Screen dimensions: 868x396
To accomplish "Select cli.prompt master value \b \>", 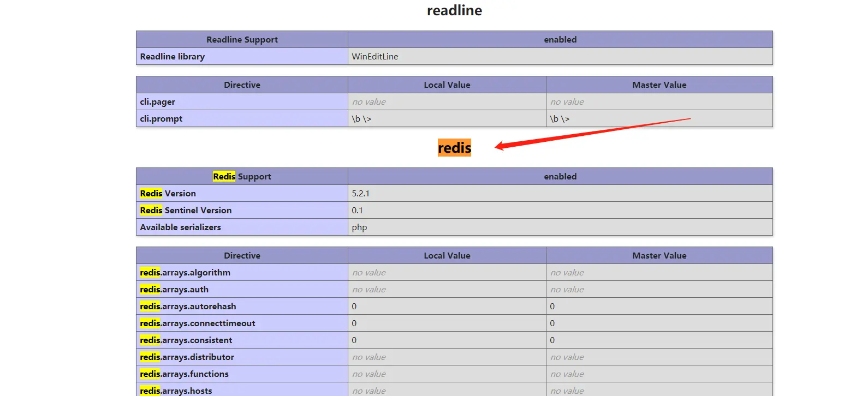I will (x=560, y=118).
